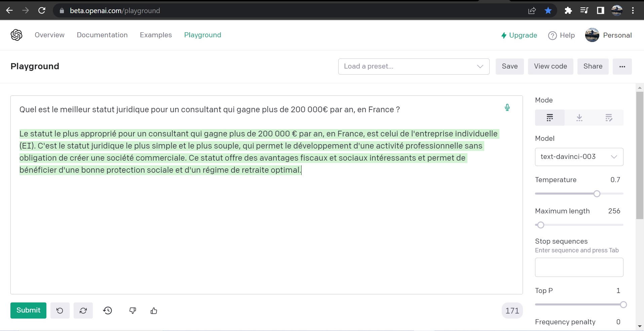Show the playground history

click(108, 311)
